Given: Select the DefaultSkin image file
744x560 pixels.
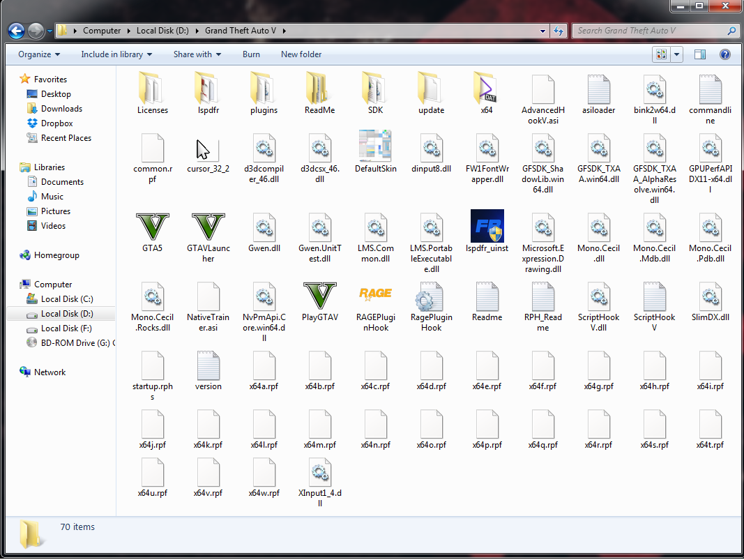Looking at the screenshot, I should click(375, 146).
